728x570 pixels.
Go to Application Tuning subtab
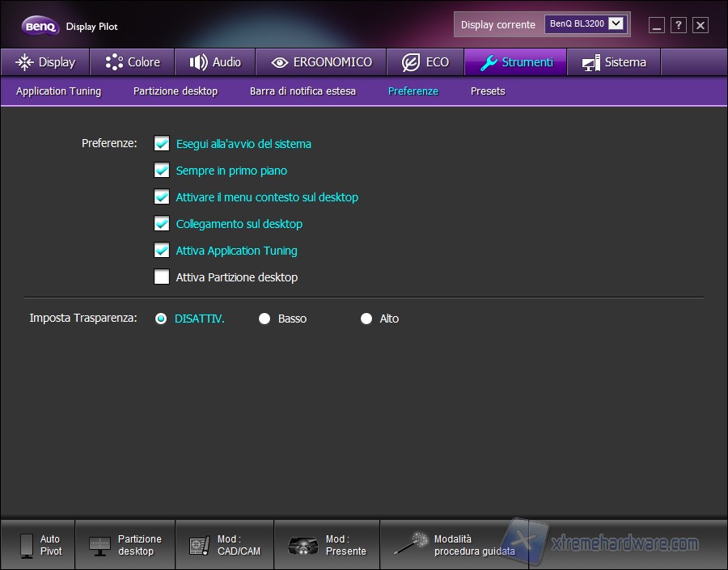pos(58,91)
